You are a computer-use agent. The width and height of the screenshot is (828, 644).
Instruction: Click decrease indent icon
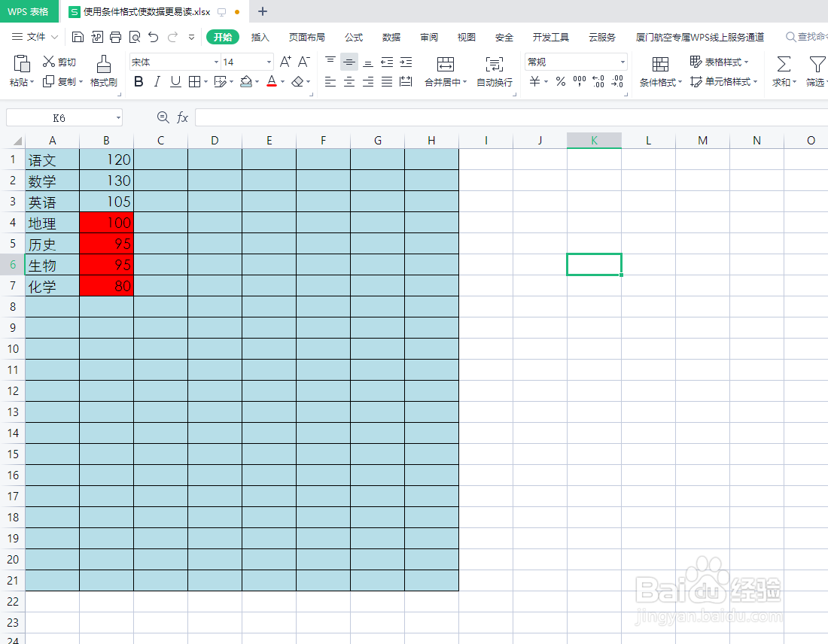click(387, 62)
